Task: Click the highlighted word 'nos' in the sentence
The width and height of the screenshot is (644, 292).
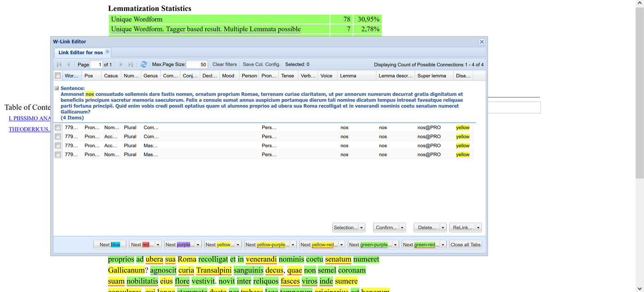Action: tap(90, 94)
